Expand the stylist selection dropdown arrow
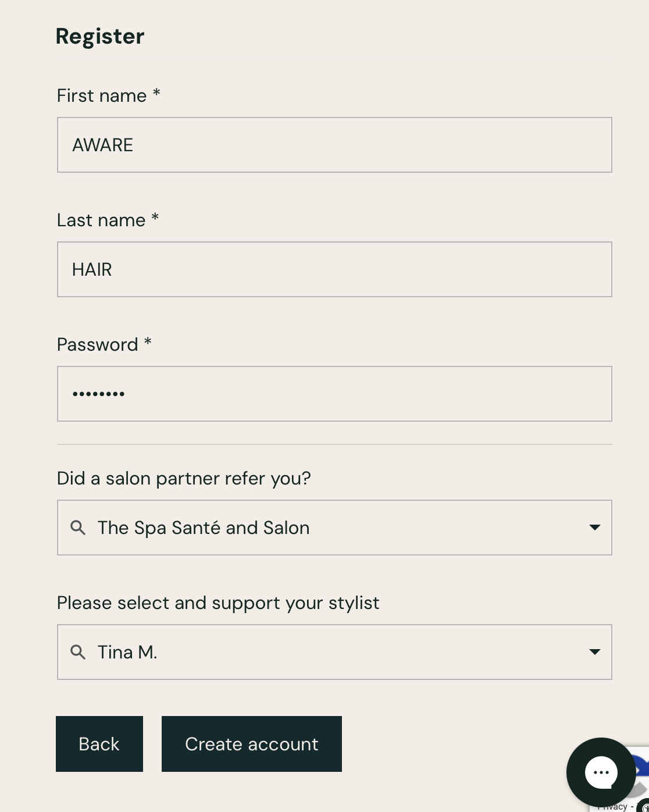The width and height of the screenshot is (649, 812). pyautogui.click(x=594, y=652)
